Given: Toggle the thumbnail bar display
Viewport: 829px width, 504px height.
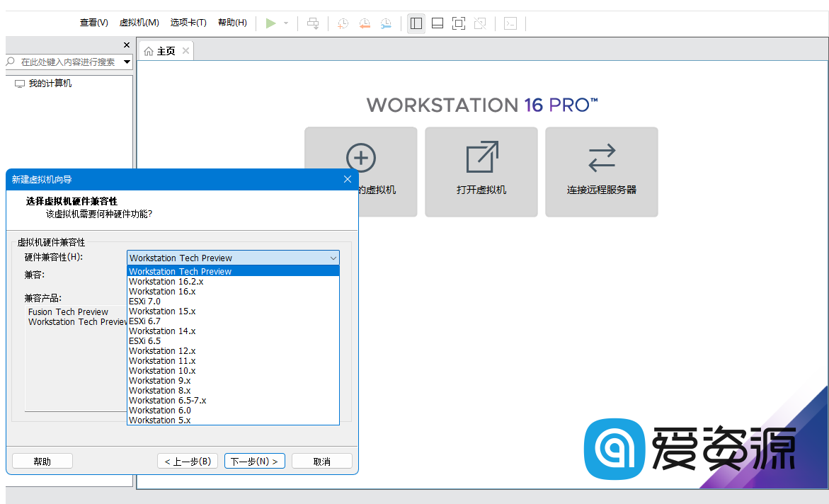Looking at the screenshot, I should [x=437, y=23].
